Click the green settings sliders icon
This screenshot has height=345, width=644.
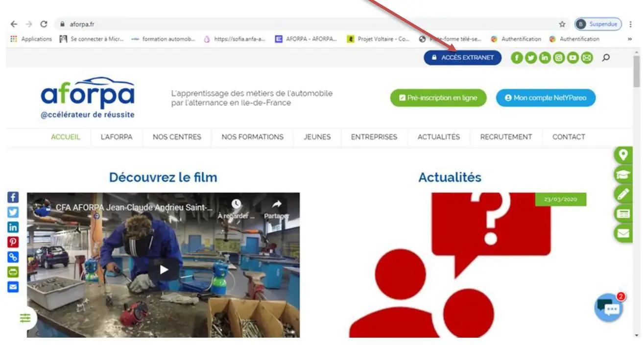pos(25,318)
